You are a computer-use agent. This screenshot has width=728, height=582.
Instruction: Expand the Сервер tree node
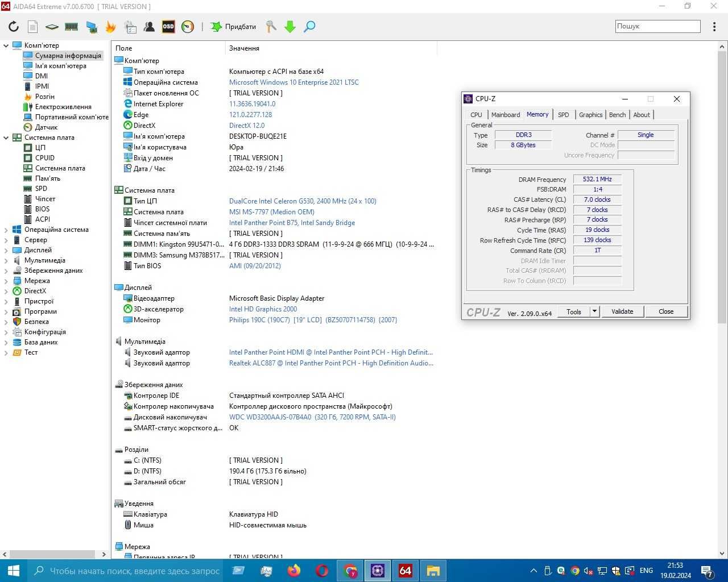pos(6,240)
